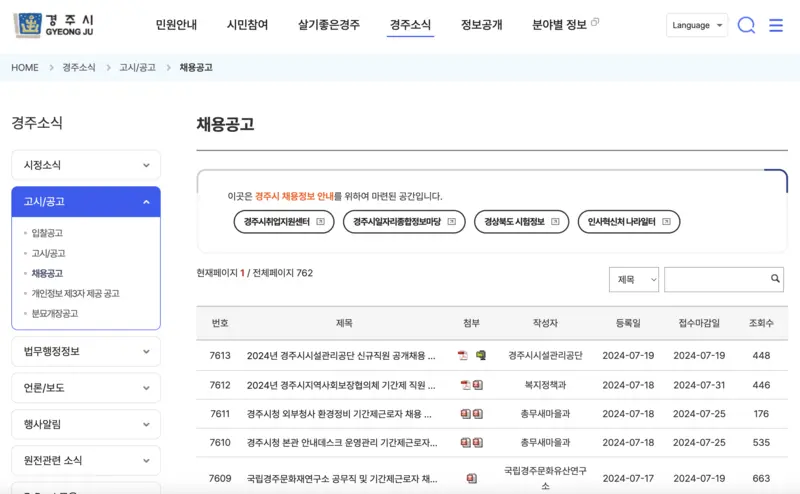Download the PDF attachment of post 7612

point(465,385)
